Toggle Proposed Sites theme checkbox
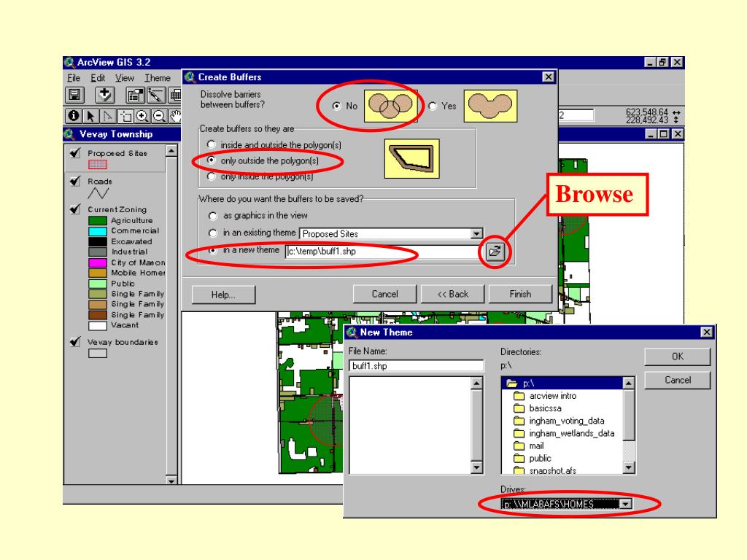 click(x=75, y=153)
